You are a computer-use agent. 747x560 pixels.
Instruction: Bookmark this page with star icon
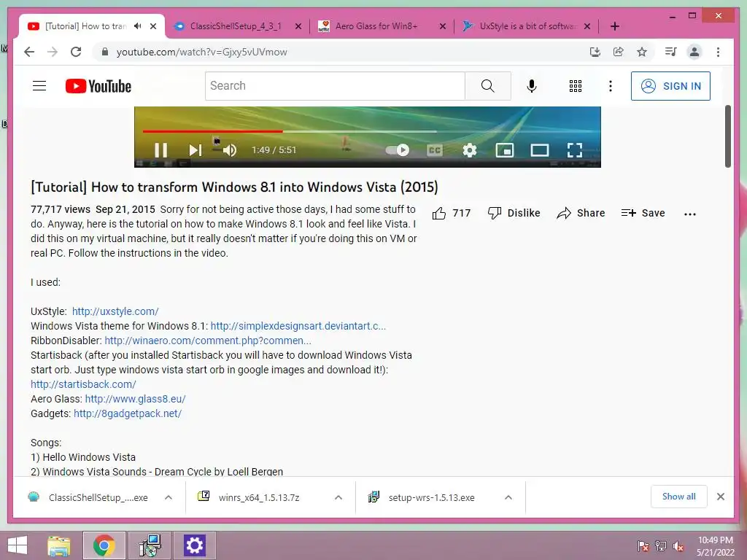[642, 52]
